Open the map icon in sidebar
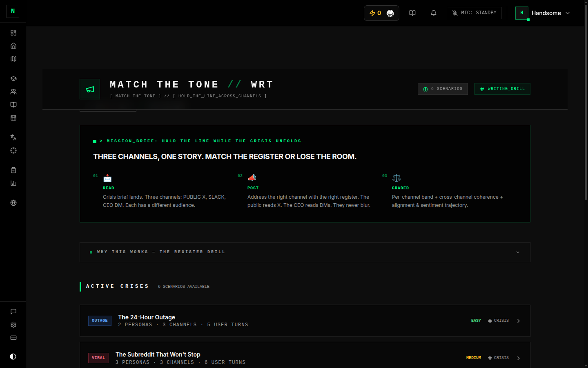Screen dimensions: 588x368 [x=13, y=59]
